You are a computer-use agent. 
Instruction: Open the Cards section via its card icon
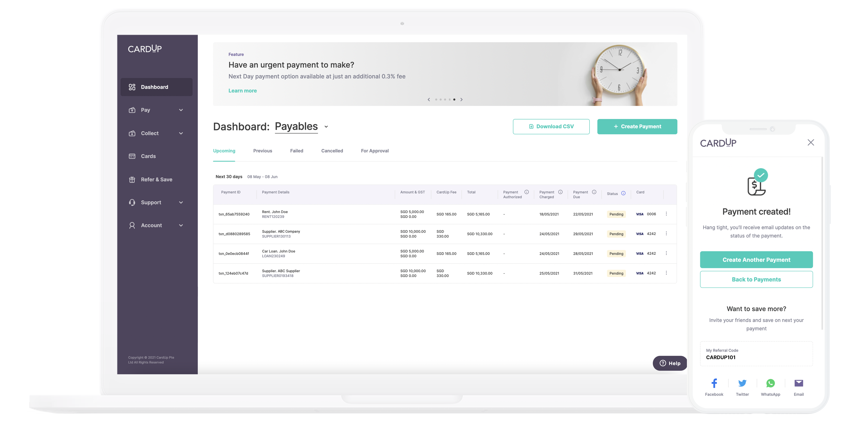click(x=132, y=156)
